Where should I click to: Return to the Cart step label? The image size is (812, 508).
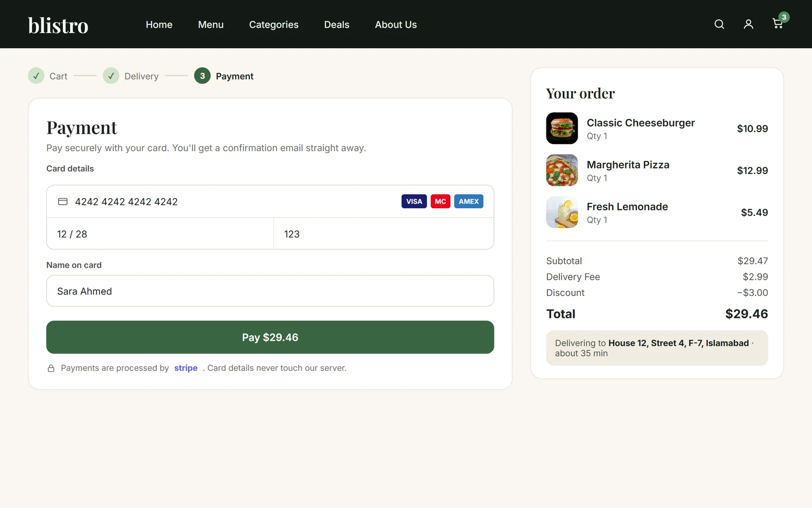click(x=58, y=76)
